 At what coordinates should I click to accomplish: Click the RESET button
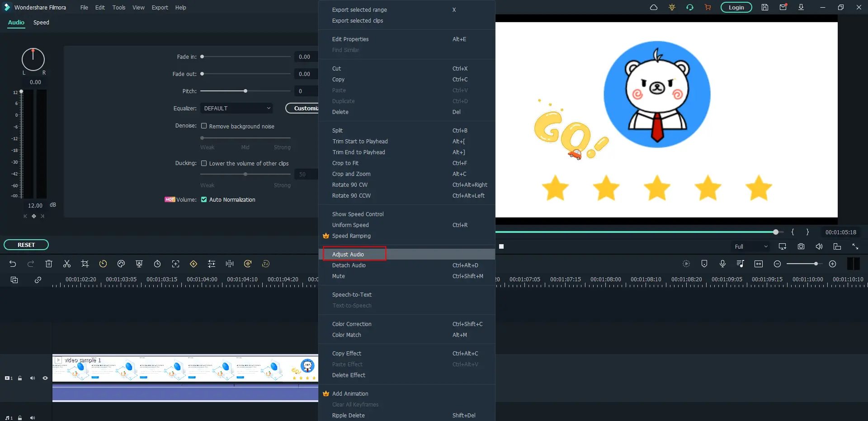(x=26, y=245)
